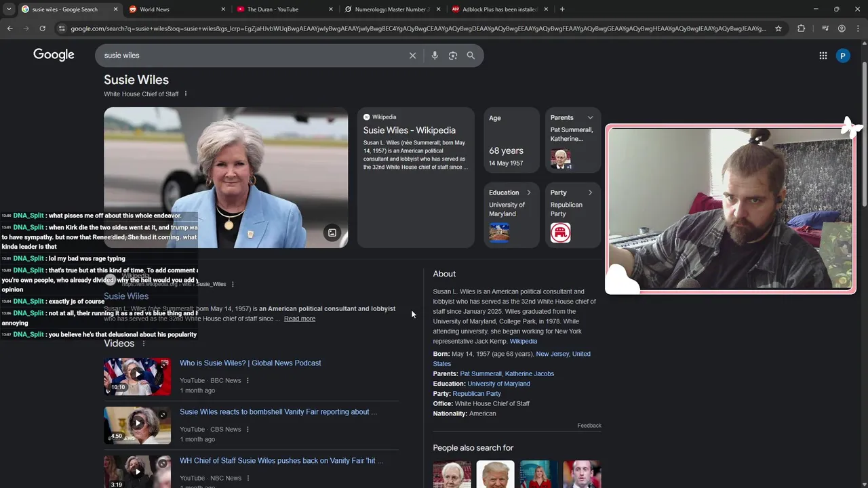Focus the browser address bar URL
Viewport: 868px width, 488px height.
(418, 28)
